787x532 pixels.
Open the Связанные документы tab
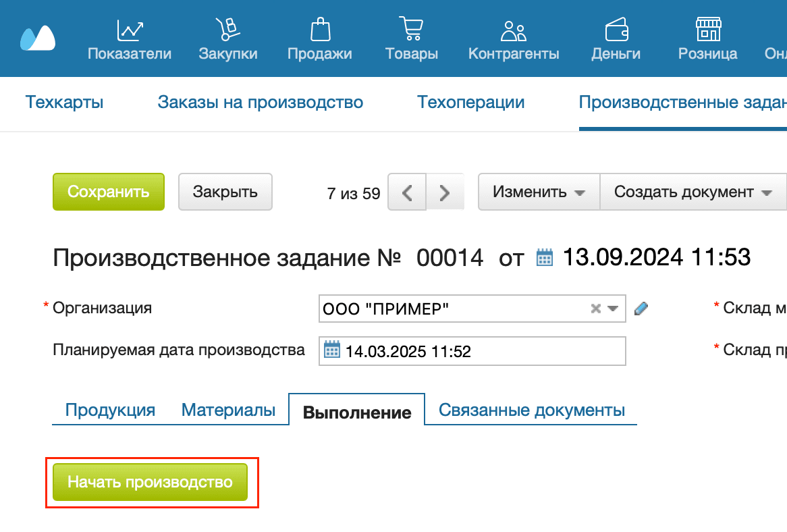click(x=532, y=408)
